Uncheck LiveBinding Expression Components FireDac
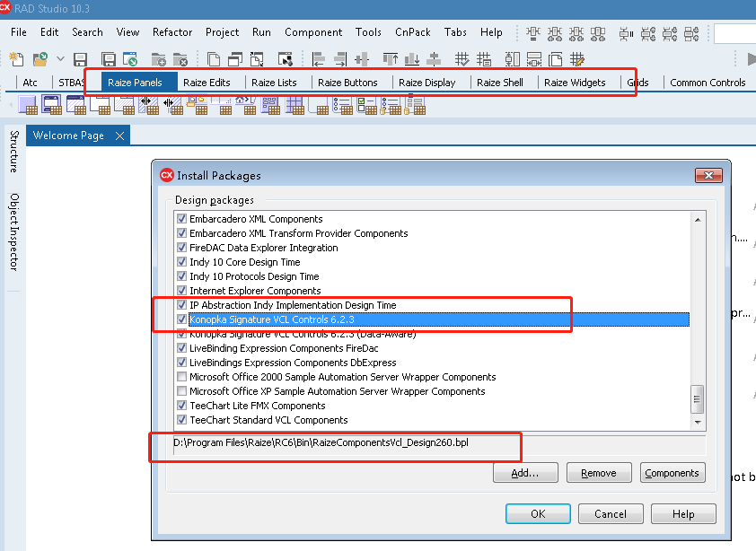Screen dimensions: 756x551 pos(181,348)
